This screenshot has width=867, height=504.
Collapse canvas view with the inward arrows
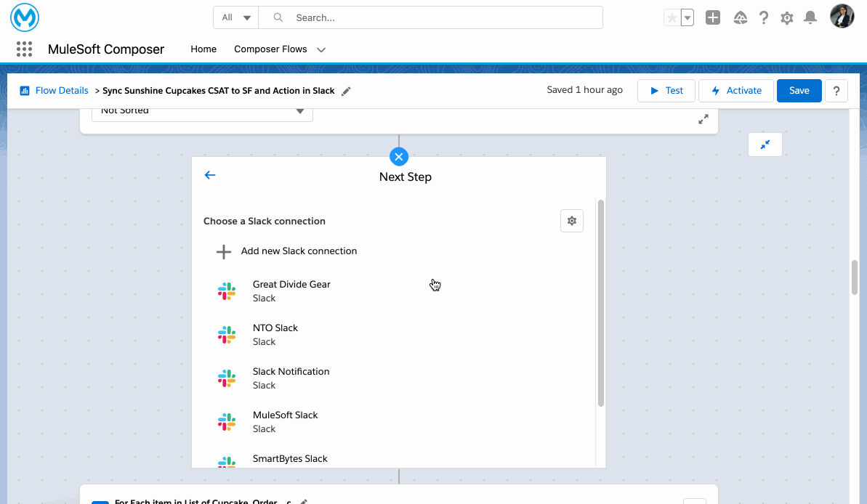click(765, 145)
